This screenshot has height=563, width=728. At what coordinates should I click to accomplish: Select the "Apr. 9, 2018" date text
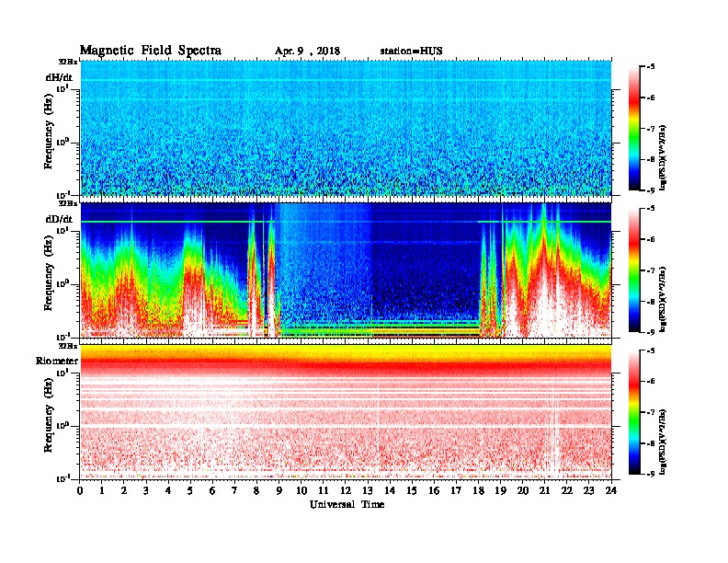(x=307, y=52)
